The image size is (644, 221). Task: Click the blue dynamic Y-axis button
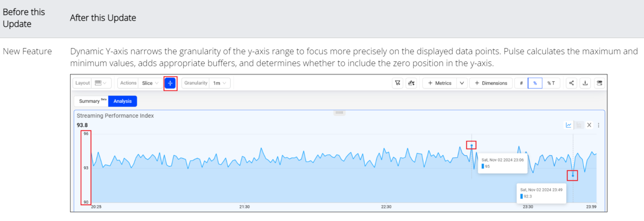click(170, 83)
